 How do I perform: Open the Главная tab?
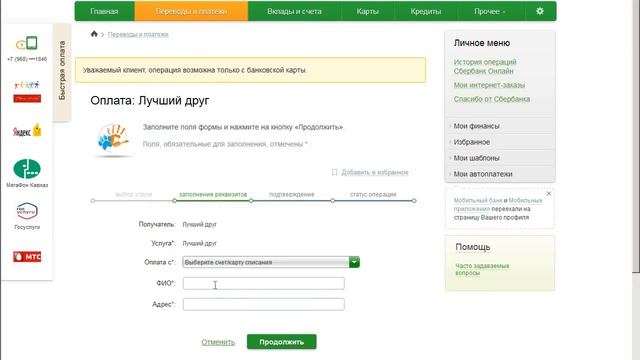click(x=104, y=11)
